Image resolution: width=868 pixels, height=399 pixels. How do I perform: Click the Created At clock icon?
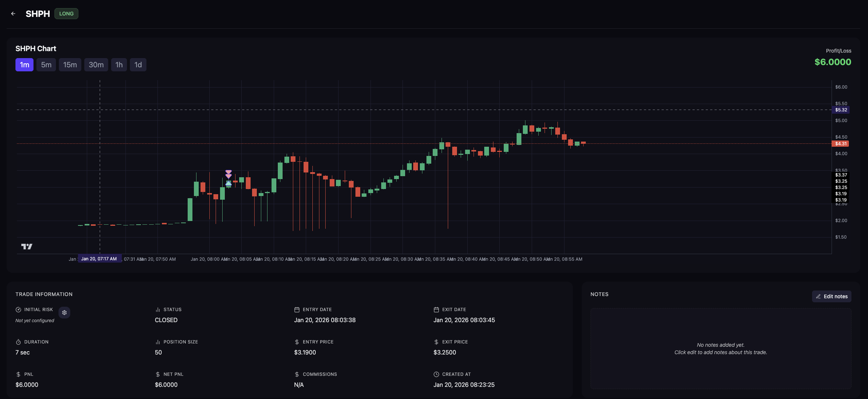436,374
